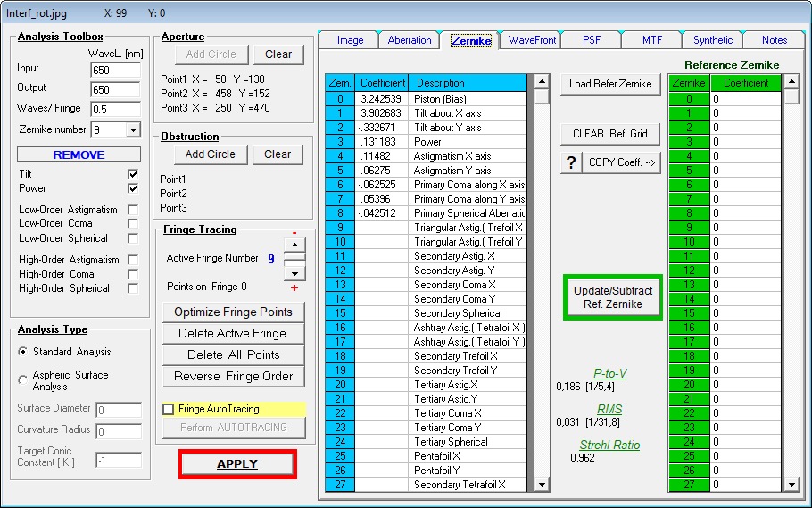This screenshot has width=812, height=508.
Task: Click the red minus sign in Fringe Tracing
Action: (x=294, y=232)
